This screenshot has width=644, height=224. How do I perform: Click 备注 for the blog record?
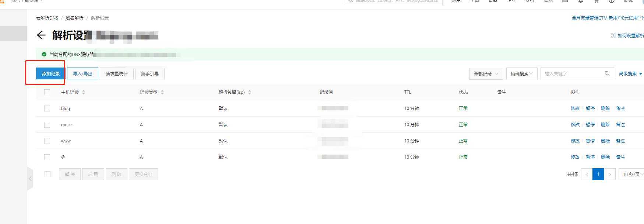[x=620, y=108]
